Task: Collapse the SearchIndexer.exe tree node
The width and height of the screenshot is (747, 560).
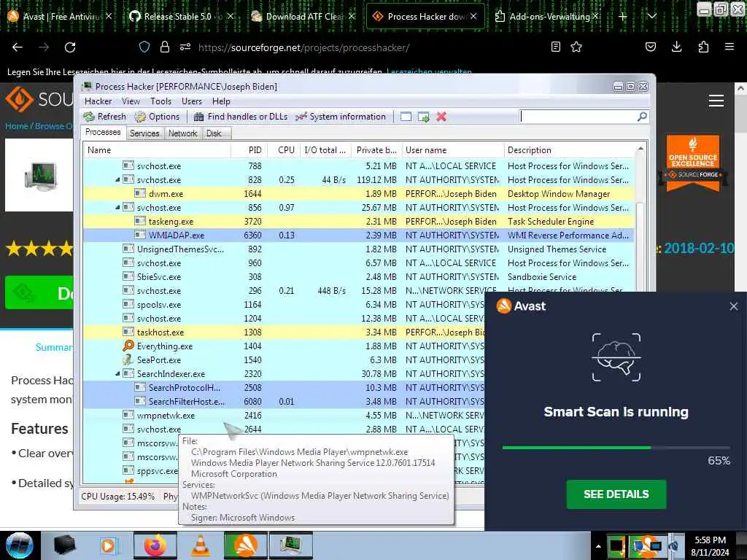Action: (x=117, y=374)
